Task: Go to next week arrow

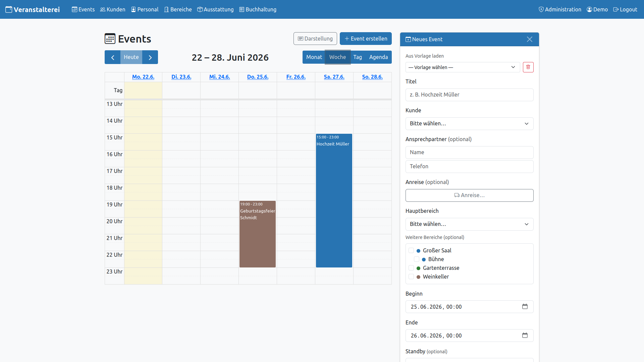Action: click(150, 57)
